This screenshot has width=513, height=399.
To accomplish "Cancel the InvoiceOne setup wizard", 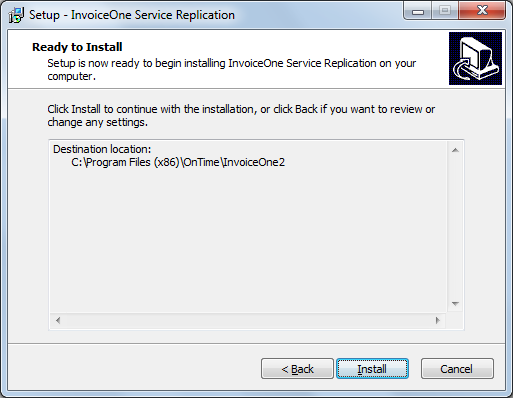I will click(457, 369).
